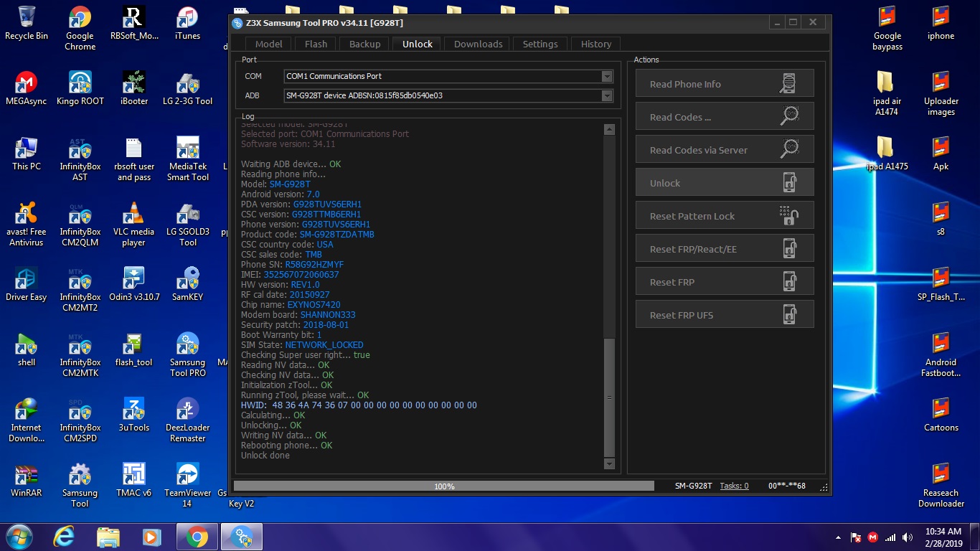Select the MediaTek Smart Tool icon

[x=187, y=159]
